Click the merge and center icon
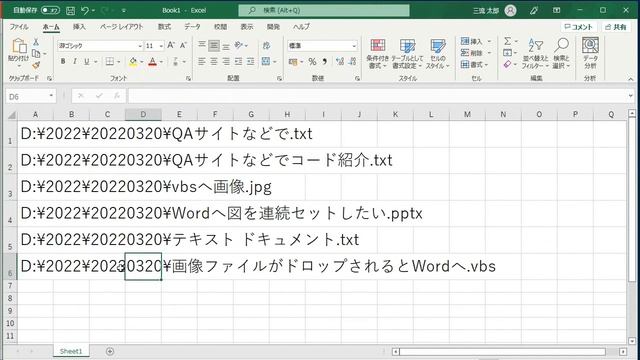640x360 pixels. [266, 62]
